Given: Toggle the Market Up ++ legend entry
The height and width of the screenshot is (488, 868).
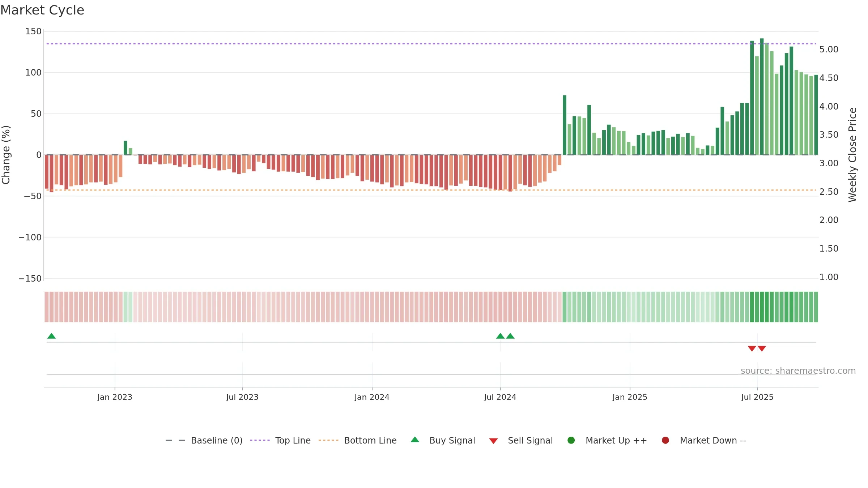Looking at the screenshot, I should 607,440.
